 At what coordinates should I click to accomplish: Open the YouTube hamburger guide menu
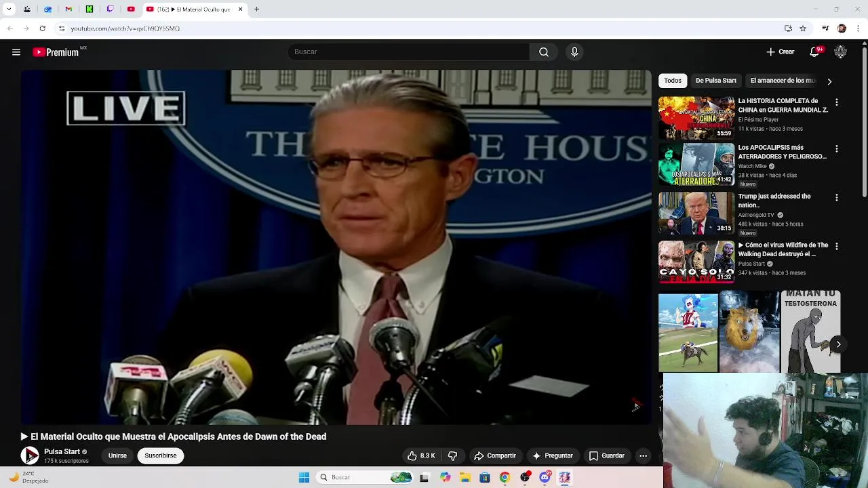tap(16, 52)
